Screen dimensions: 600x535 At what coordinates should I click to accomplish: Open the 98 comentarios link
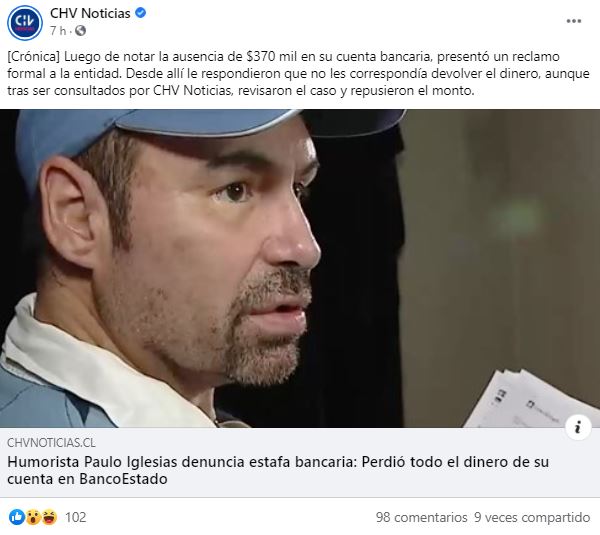[x=421, y=517]
